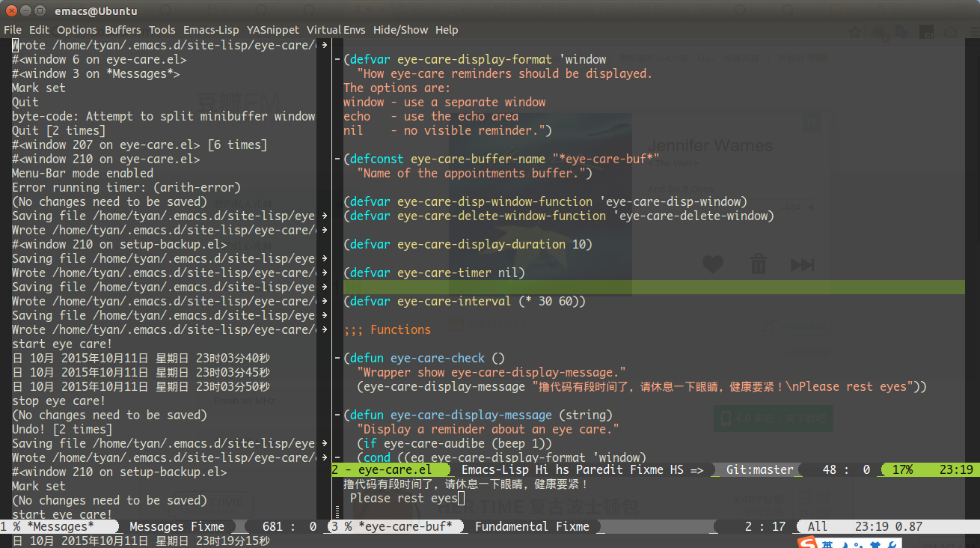This screenshot has width=980, height=548.
Task: Open the Tools menu
Action: pos(162,30)
